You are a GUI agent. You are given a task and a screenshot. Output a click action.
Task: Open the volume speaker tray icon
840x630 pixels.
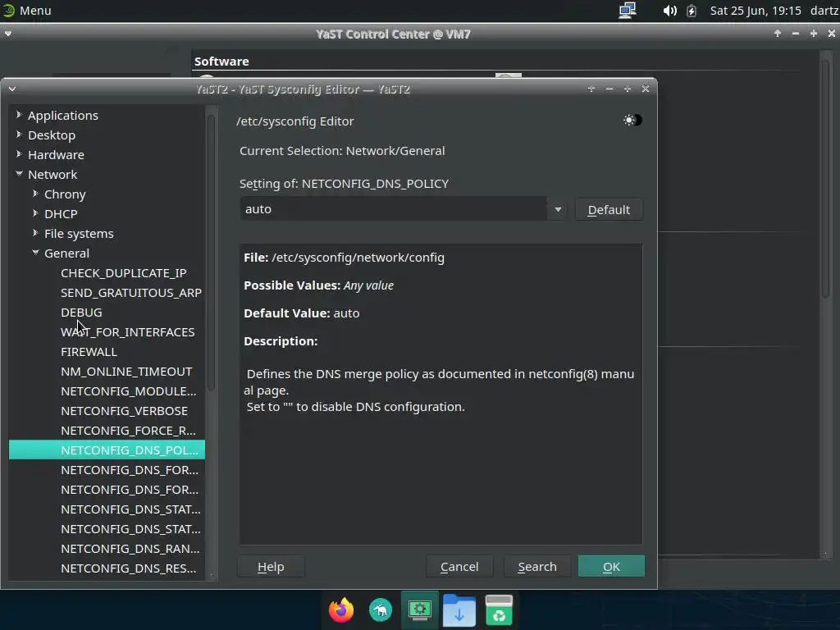pos(669,10)
